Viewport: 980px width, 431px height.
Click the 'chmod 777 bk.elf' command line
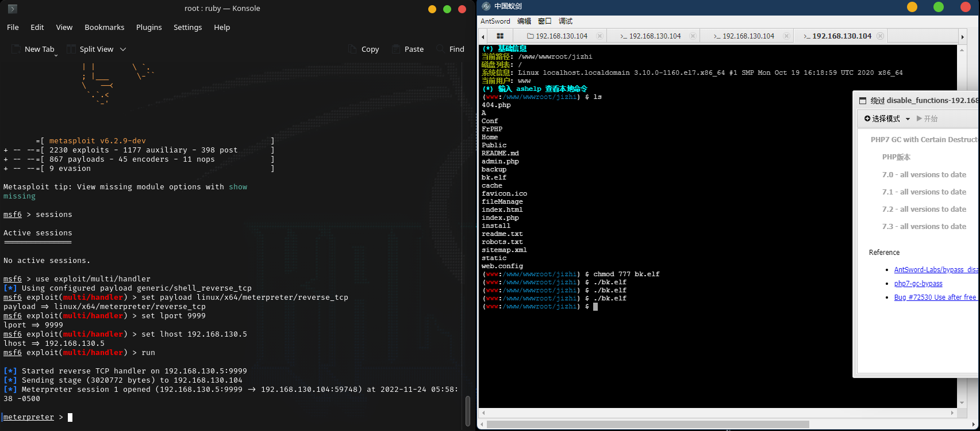(x=627, y=274)
